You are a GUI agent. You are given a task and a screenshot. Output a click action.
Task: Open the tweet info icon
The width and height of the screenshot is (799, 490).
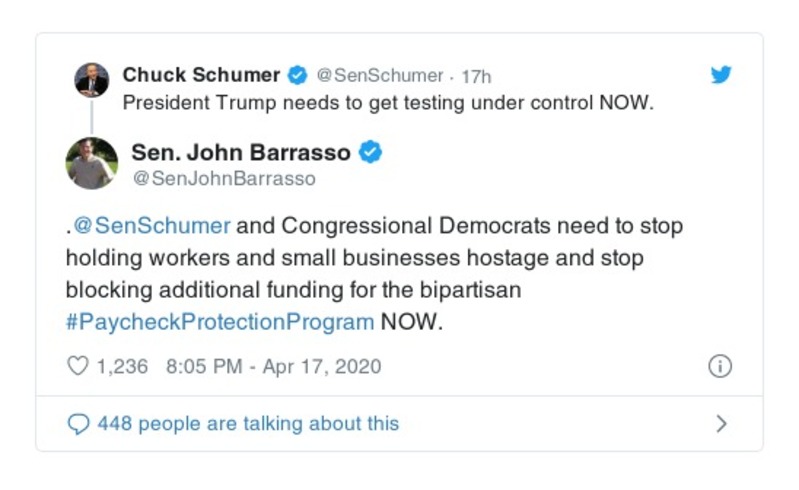pos(719,366)
